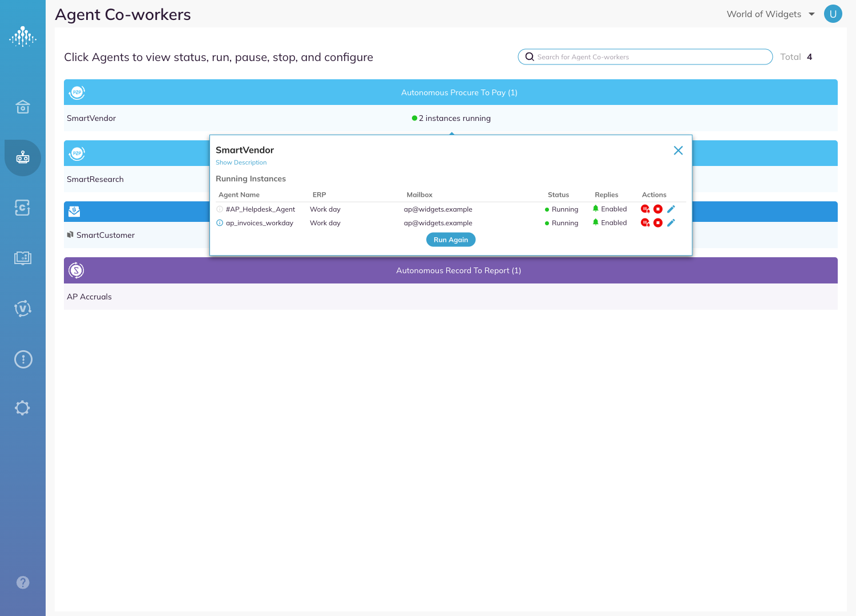
Task: Click the Replies column header
Action: [x=607, y=195]
